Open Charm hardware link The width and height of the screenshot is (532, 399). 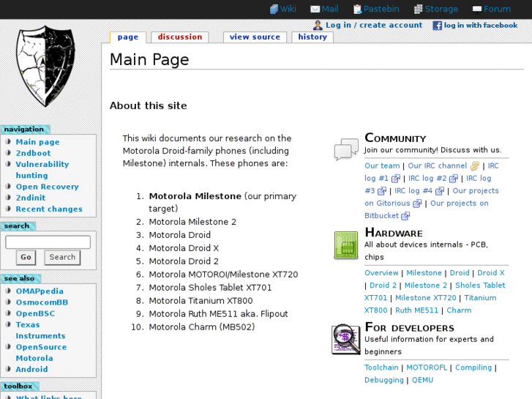[459, 310]
